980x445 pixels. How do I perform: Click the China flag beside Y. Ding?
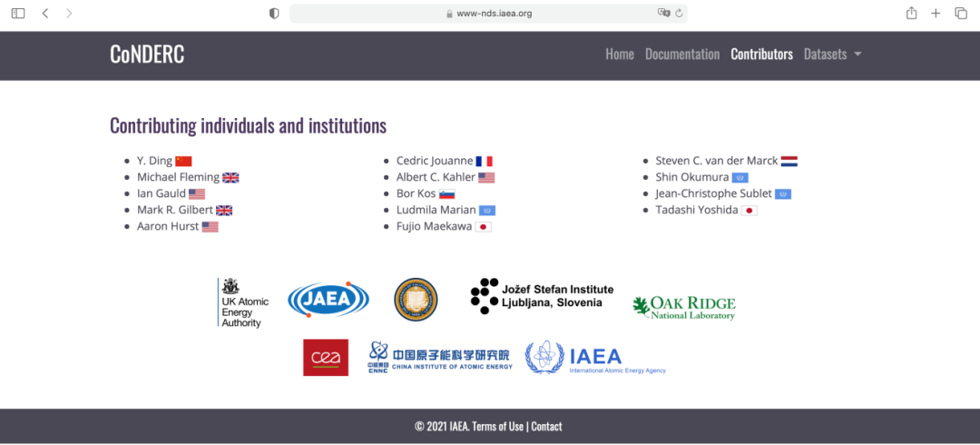click(x=183, y=161)
